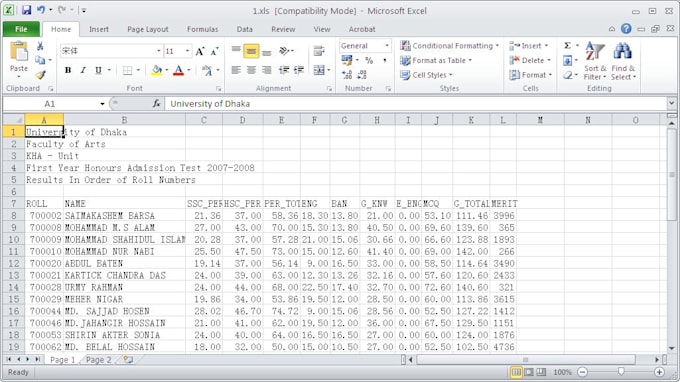This screenshot has height=382, width=680.
Task: Click the horizontal scrollbar thumb
Action: click(x=526, y=359)
